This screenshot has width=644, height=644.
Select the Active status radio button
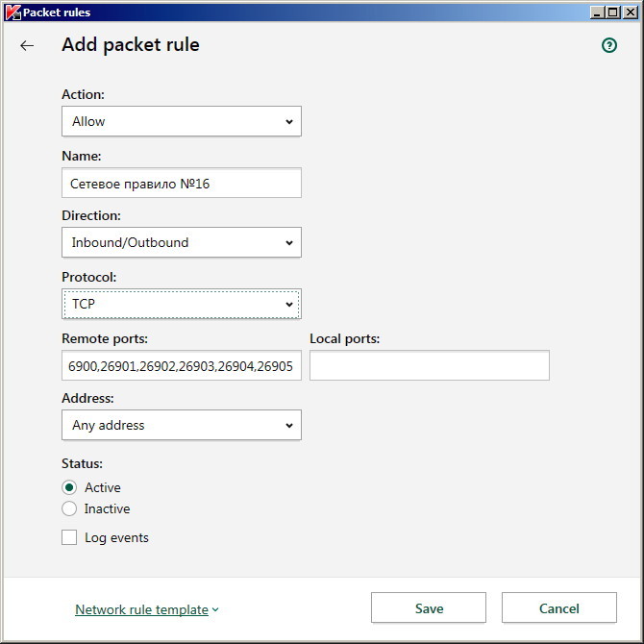point(69,487)
